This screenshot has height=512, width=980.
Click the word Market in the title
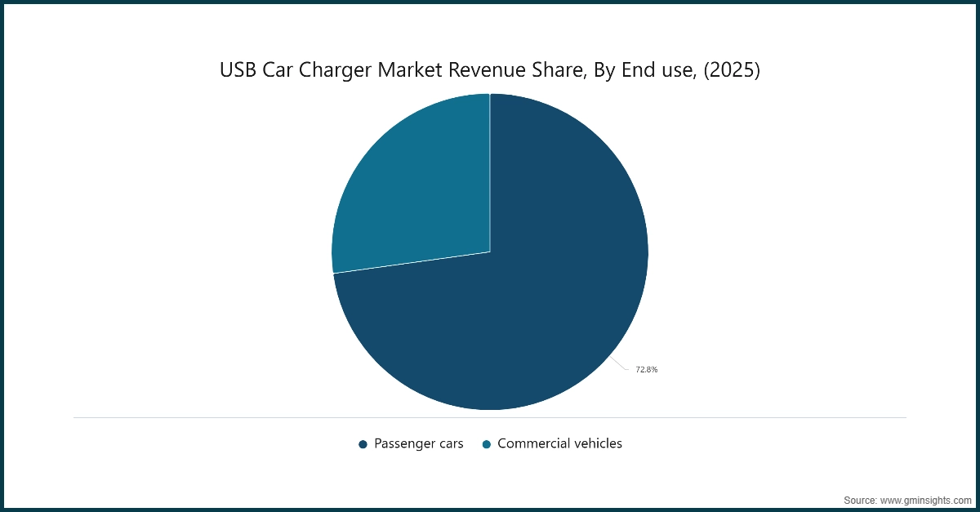click(x=411, y=71)
